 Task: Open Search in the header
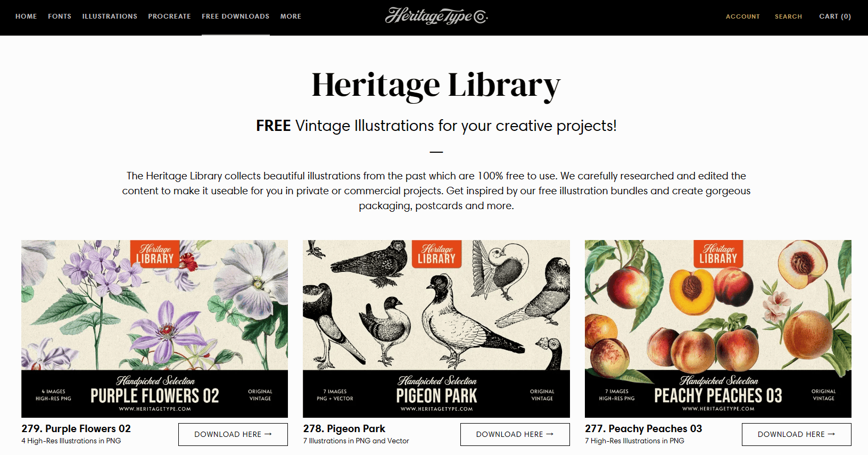788,16
